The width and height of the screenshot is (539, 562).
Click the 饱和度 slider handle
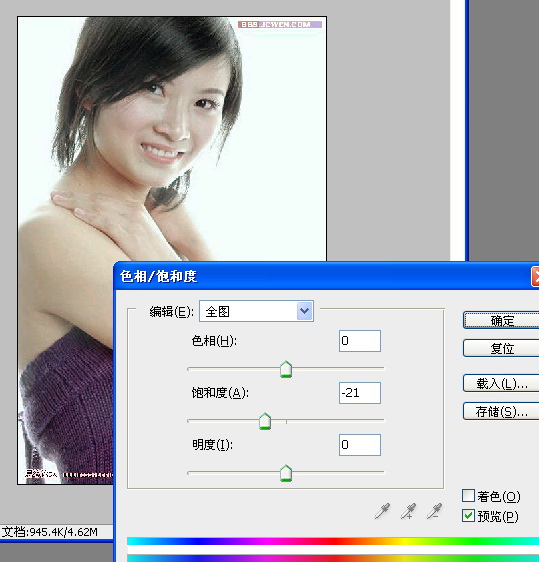click(x=265, y=421)
